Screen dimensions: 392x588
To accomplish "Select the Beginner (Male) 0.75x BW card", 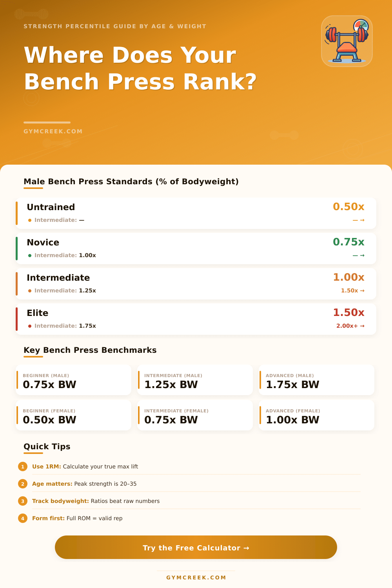I will pos(73,380).
